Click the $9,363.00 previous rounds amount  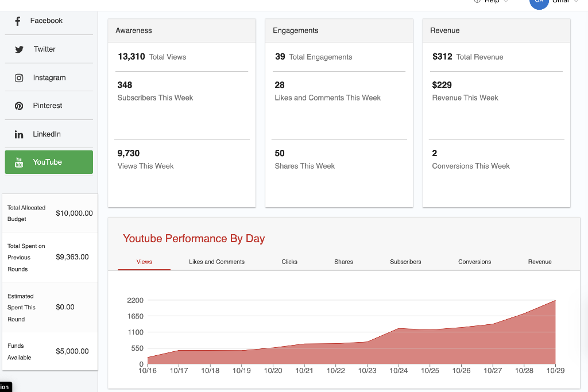pos(72,257)
